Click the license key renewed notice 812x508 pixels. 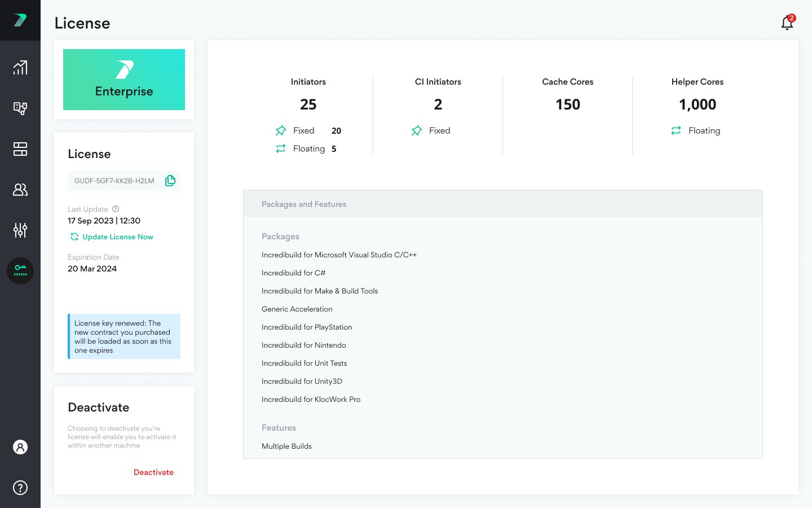[x=124, y=336]
